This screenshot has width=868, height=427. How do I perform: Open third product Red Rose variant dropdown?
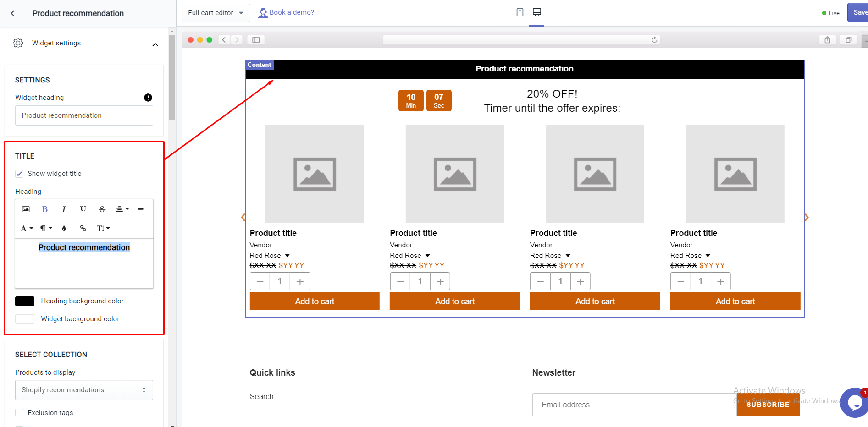[x=550, y=256]
